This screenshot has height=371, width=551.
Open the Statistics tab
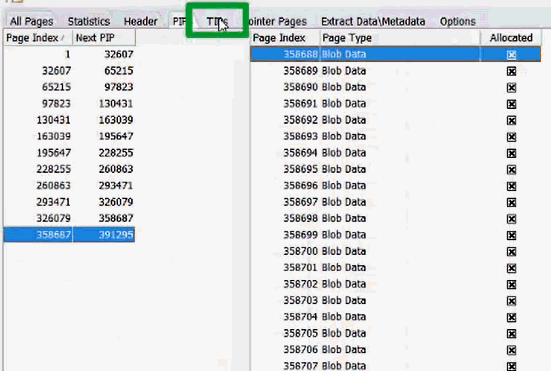tap(89, 21)
